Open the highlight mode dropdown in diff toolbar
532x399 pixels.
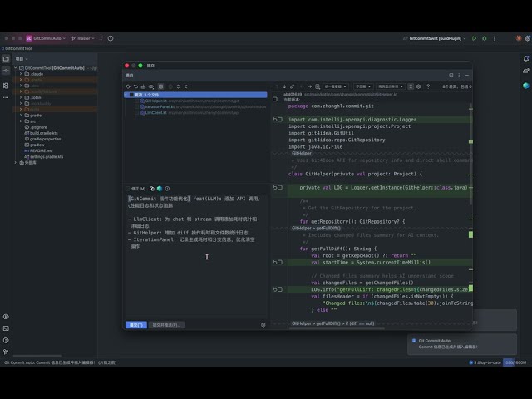tap(391, 86)
